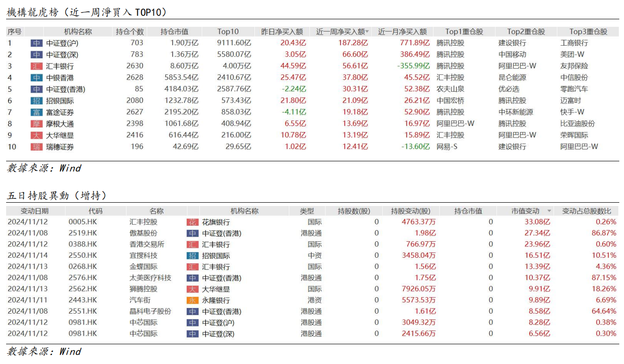Click the Top2重仓股 column header
Screen dimensions: 624x364
point(526,32)
